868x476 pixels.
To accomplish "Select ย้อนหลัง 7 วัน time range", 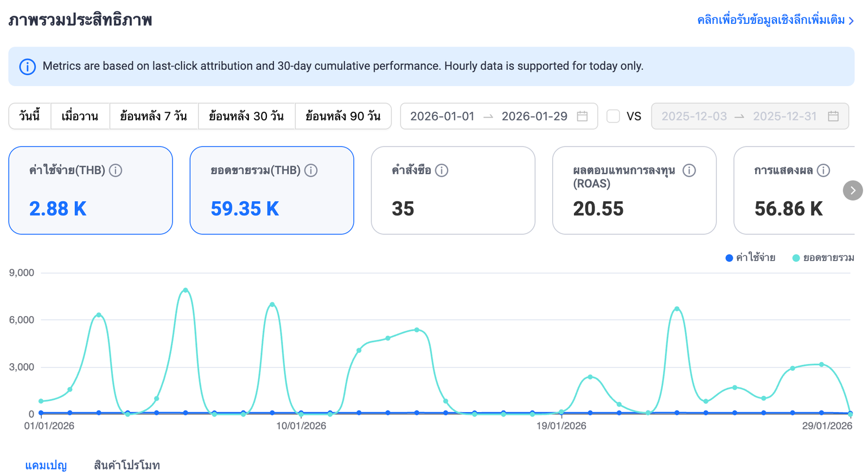I will [x=154, y=116].
